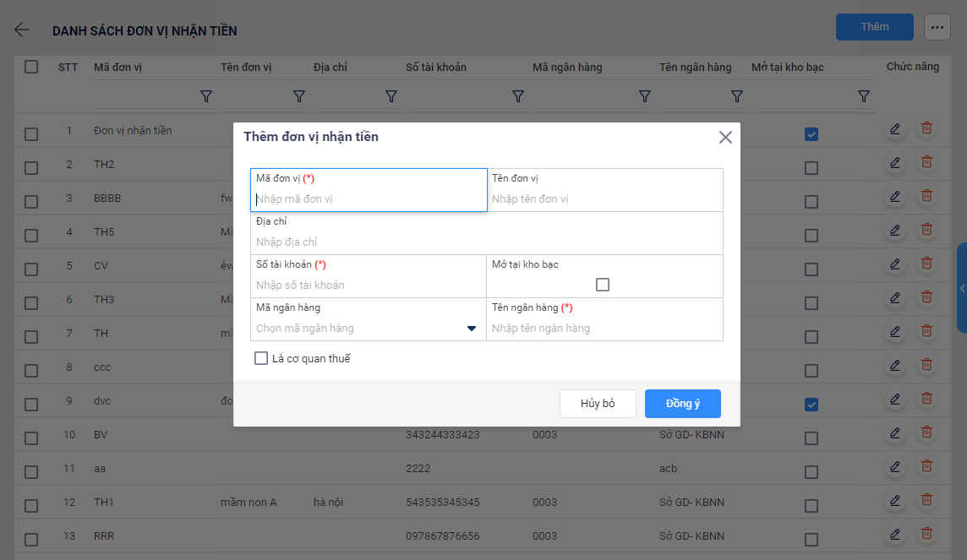Click account number 343244333423

click(443, 435)
